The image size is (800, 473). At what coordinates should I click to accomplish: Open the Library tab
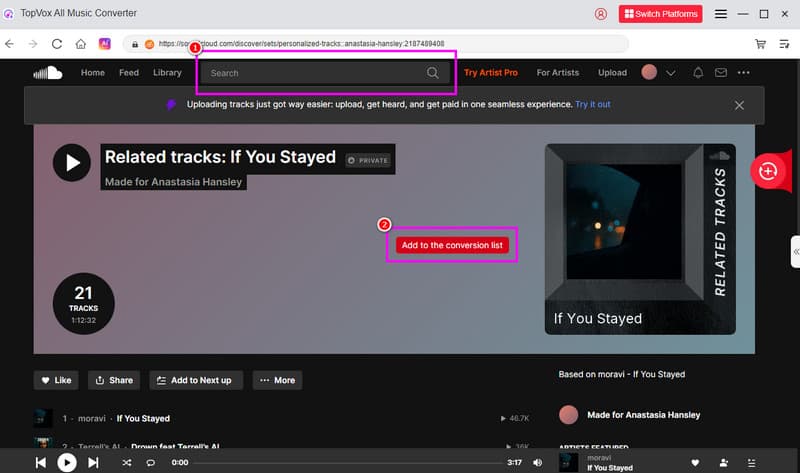[x=167, y=73]
